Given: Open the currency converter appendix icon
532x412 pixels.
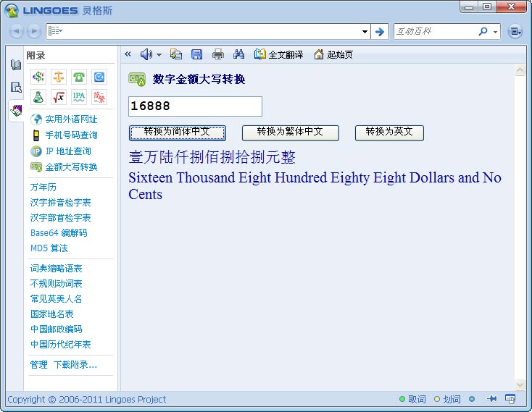Looking at the screenshot, I should click(38, 77).
